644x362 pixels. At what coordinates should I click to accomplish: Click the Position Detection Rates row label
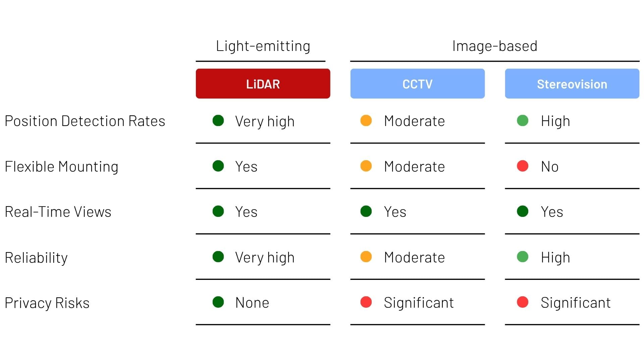[x=85, y=121]
